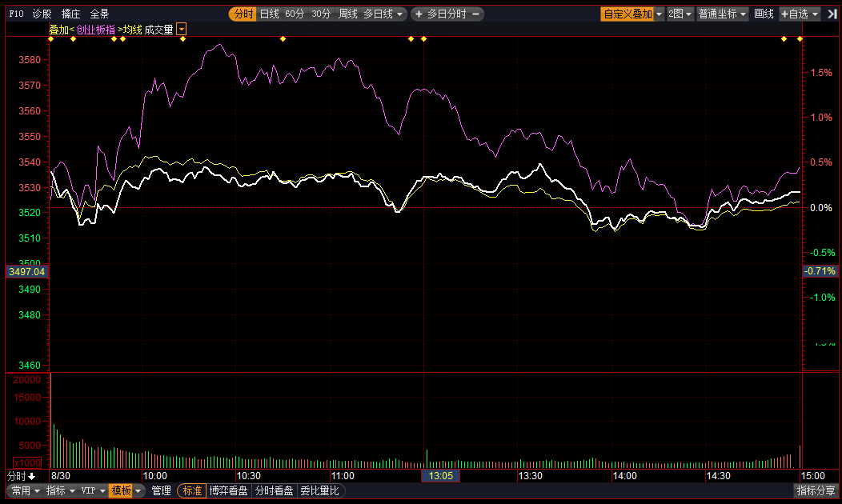Viewport: 842px width, 504px height.
Task: Click the 指标分享 button
Action: pyautogui.click(x=816, y=491)
